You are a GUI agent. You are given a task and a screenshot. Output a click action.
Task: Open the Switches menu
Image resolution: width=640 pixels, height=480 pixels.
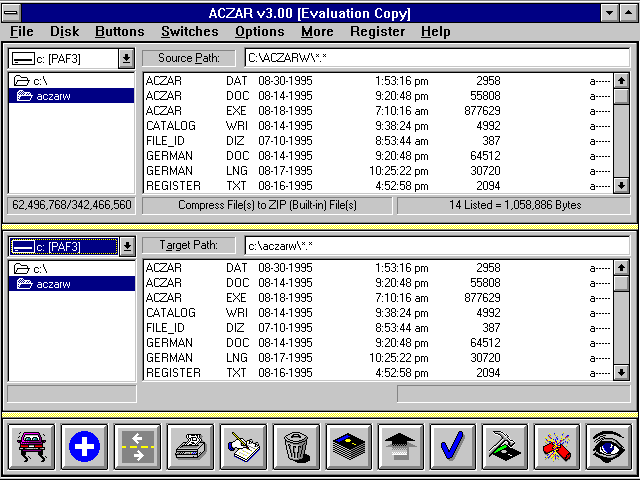pyautogui.click(x=189, y=32)
